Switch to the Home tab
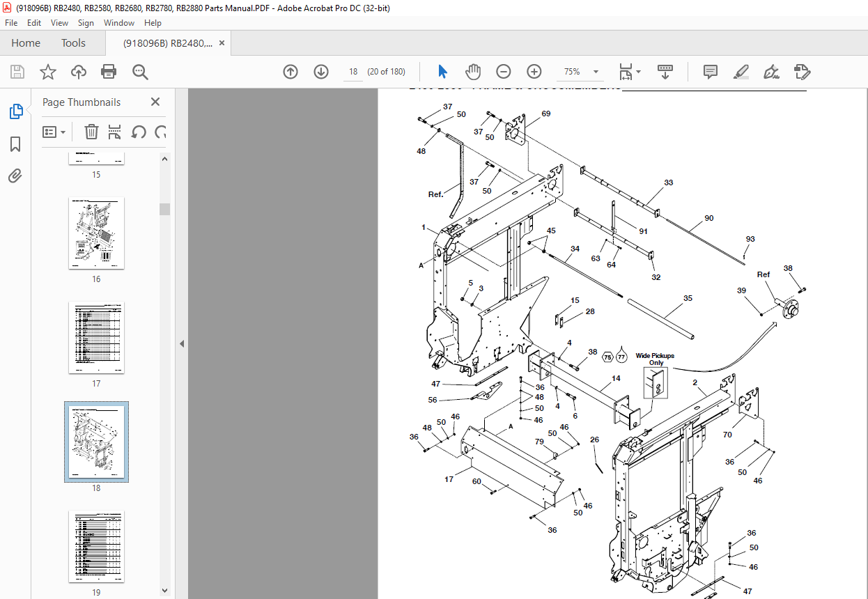868x599 pixels. click(26, 43)
